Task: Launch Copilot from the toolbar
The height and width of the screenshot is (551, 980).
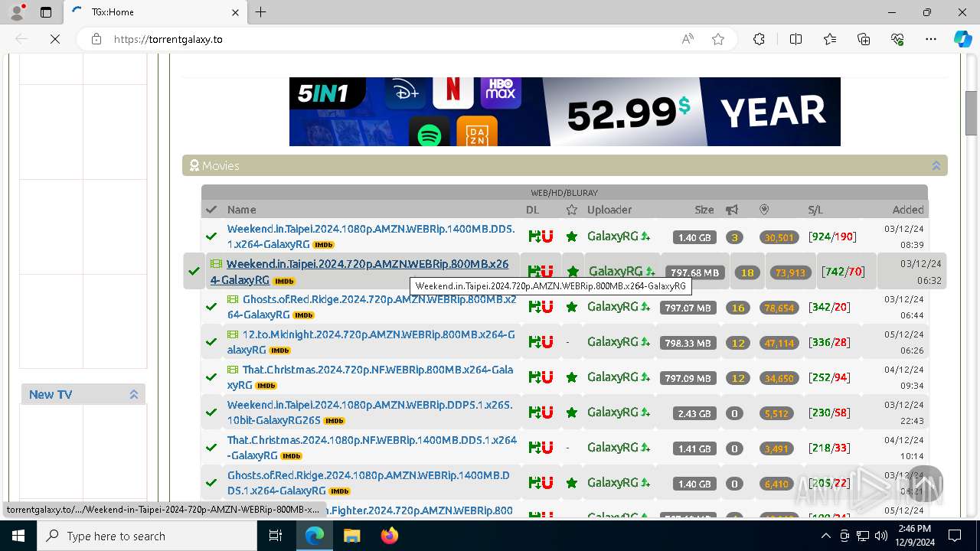Action: click(962, 39)
